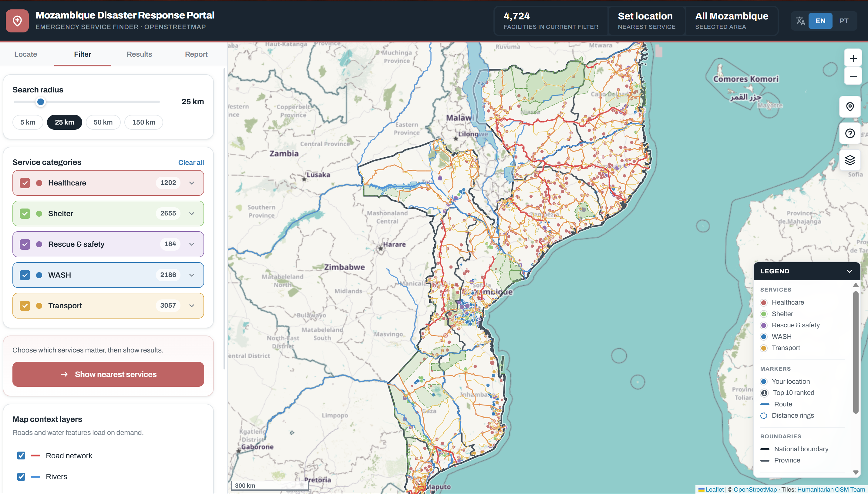Click the WASH category blue dot

[x=39, y=275]
